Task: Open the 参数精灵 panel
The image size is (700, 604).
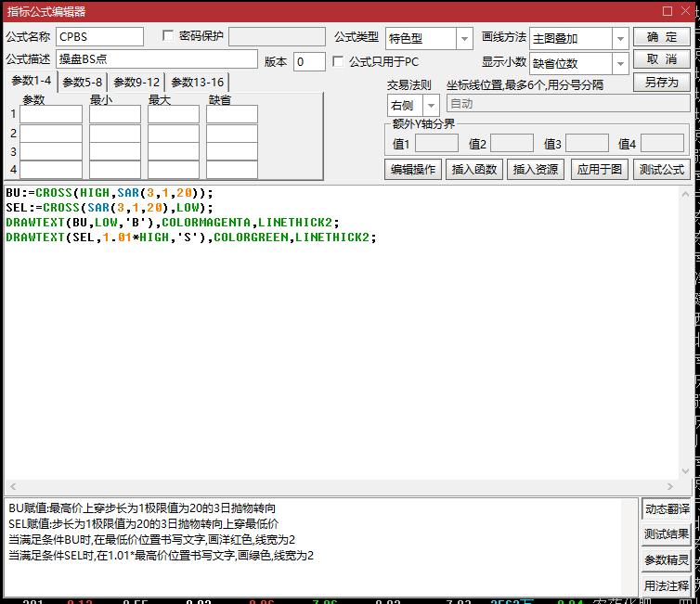Action: 667,559
